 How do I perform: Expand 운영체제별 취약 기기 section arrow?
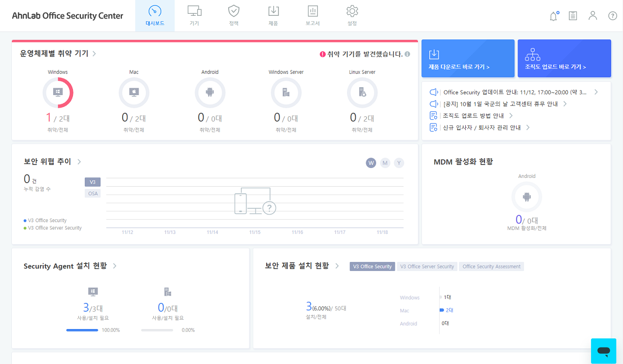pyautogui.click(x=94, y=54)
